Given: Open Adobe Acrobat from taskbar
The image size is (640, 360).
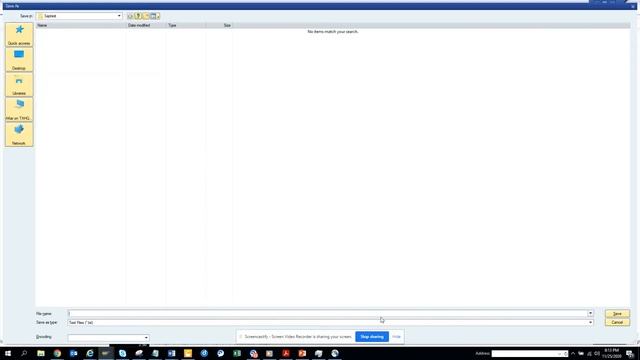Looking at the screenshot, I should 286,353.
